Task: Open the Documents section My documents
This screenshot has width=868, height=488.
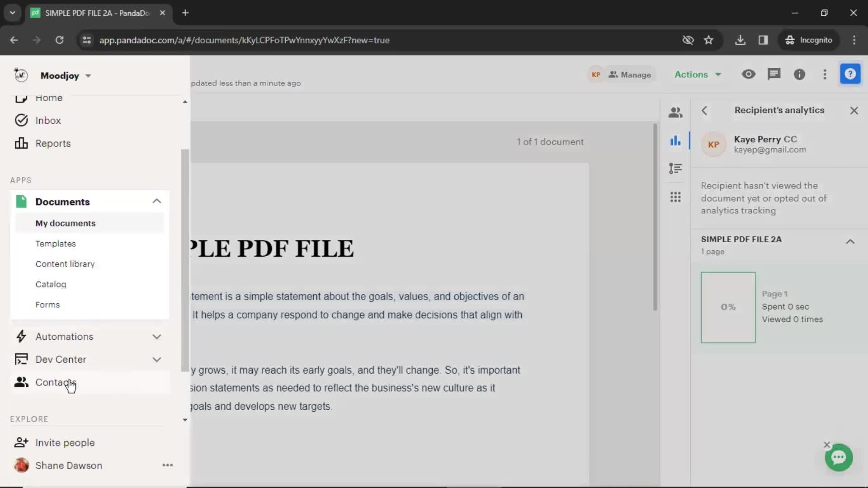Action: (x=66, y=223)
